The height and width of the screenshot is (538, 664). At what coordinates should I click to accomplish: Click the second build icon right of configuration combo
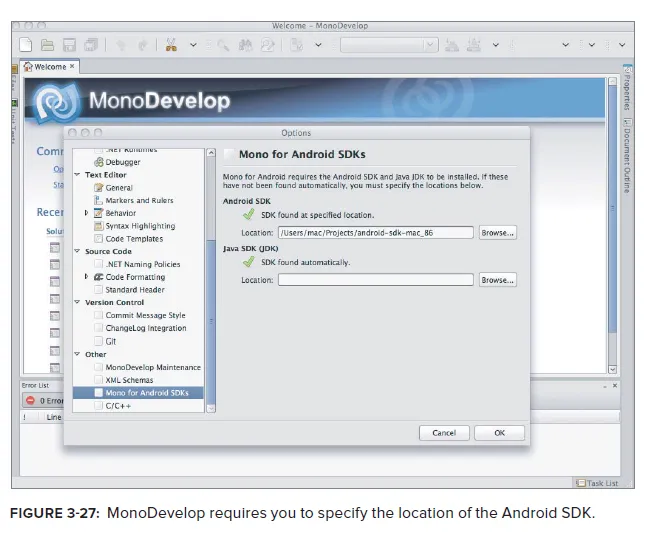(x=474, y=44)
